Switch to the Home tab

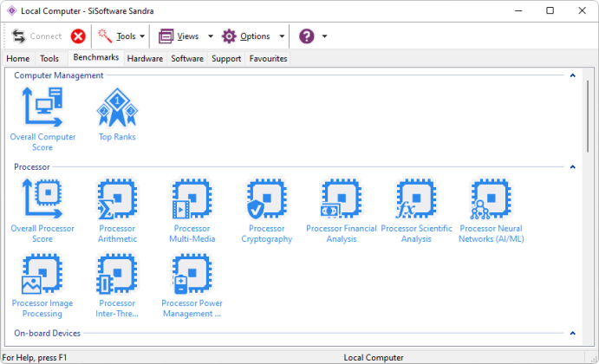[x=18, y=58]
